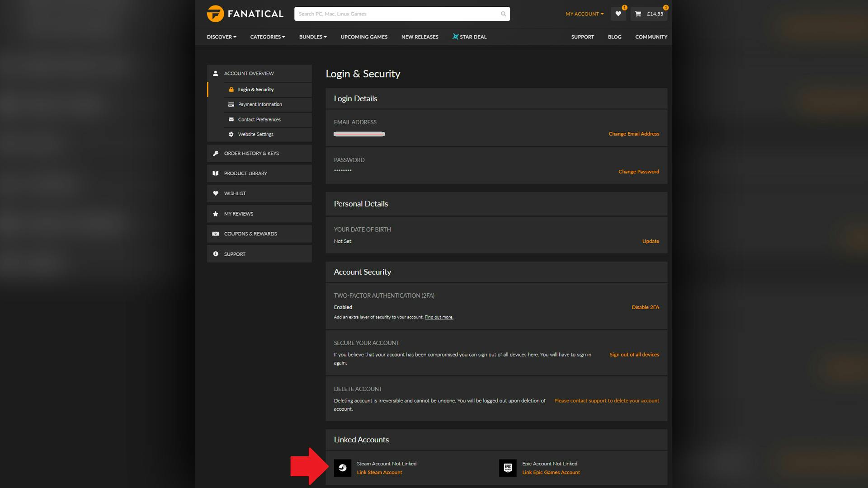Click the search magnifier icon

503,14
